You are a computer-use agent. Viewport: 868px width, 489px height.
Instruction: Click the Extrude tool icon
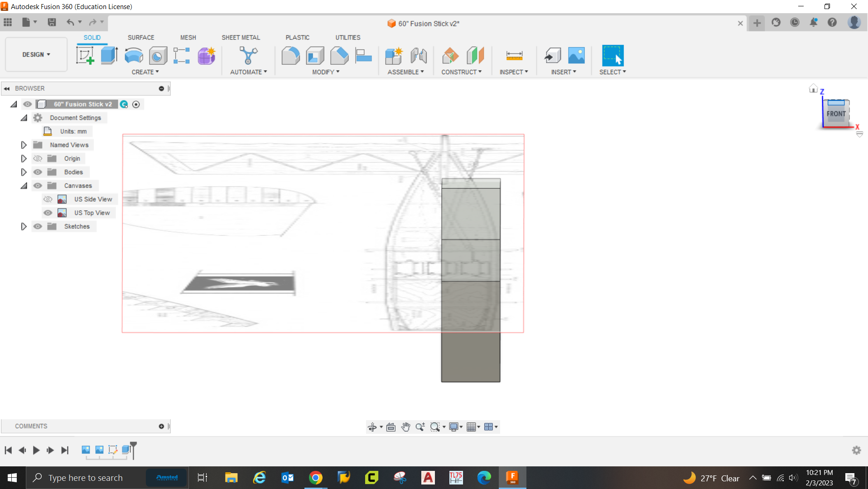coord(109,56)
